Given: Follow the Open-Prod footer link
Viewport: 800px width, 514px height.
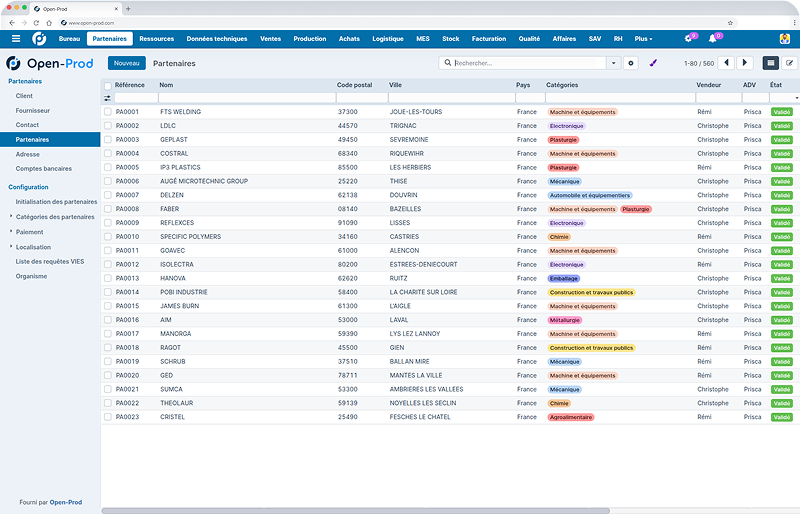Looking at the screenshot, I should pyautogui.click(x=66, y=502).
